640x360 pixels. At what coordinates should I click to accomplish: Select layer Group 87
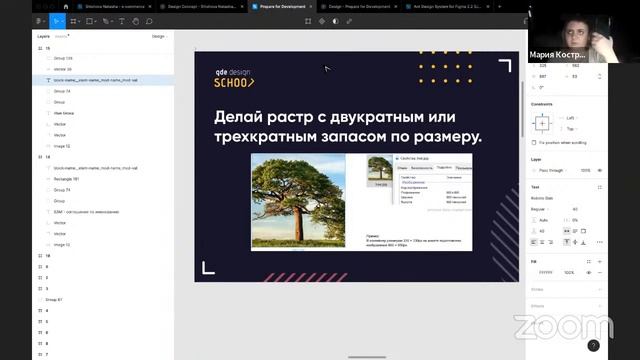point(54,300)
